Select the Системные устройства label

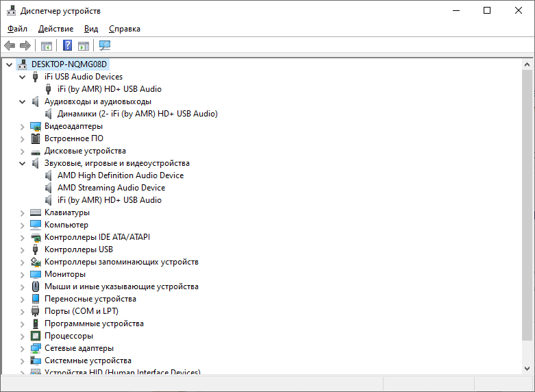tap(88, 360)
